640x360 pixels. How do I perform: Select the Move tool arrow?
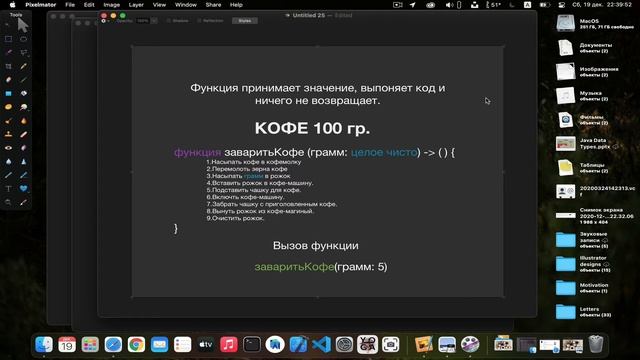coord(23,25)
